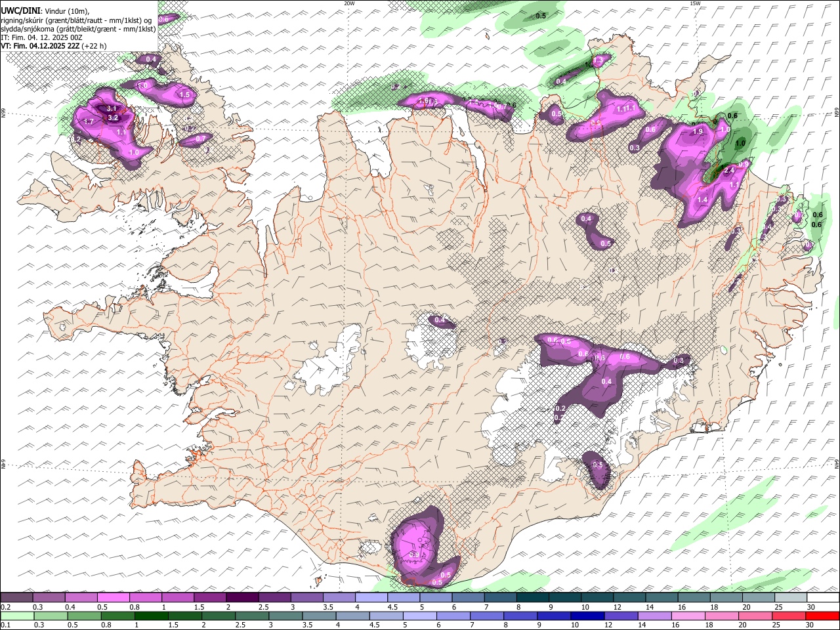Click the 1.9 value on the northeast purple area

698,132
